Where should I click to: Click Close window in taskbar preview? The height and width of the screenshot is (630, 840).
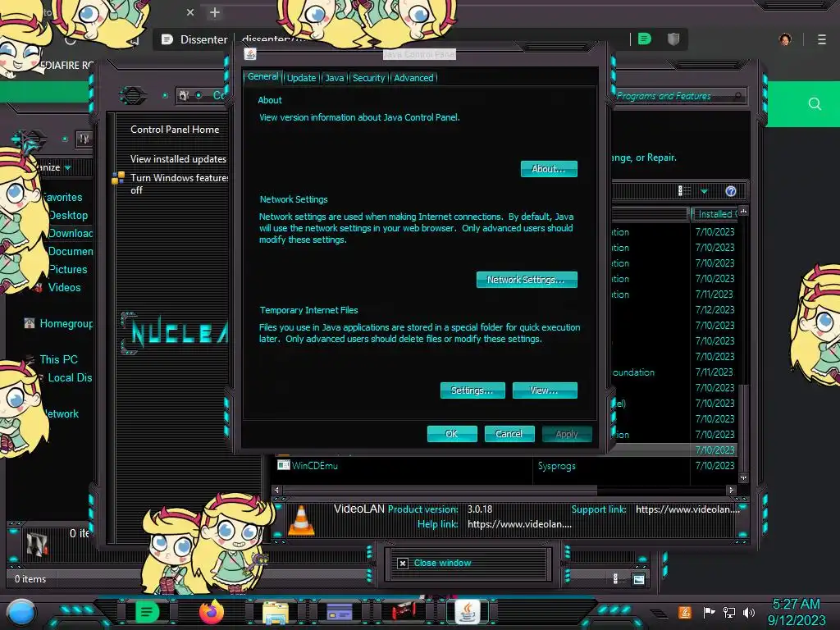442,563
